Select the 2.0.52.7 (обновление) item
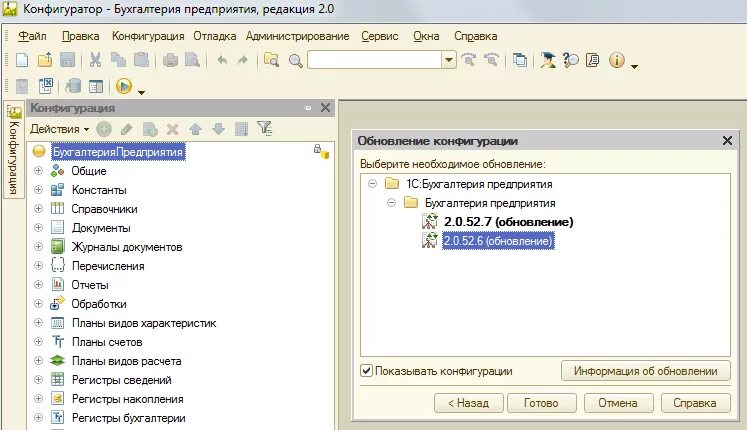Image resolution: width=747 pixels, height=430 pixels. point(508,222)
